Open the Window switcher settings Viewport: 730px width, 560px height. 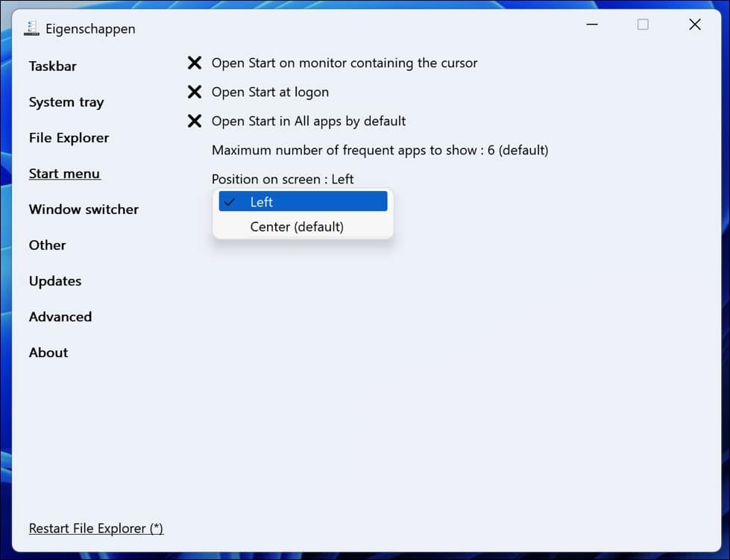[83, 210]
